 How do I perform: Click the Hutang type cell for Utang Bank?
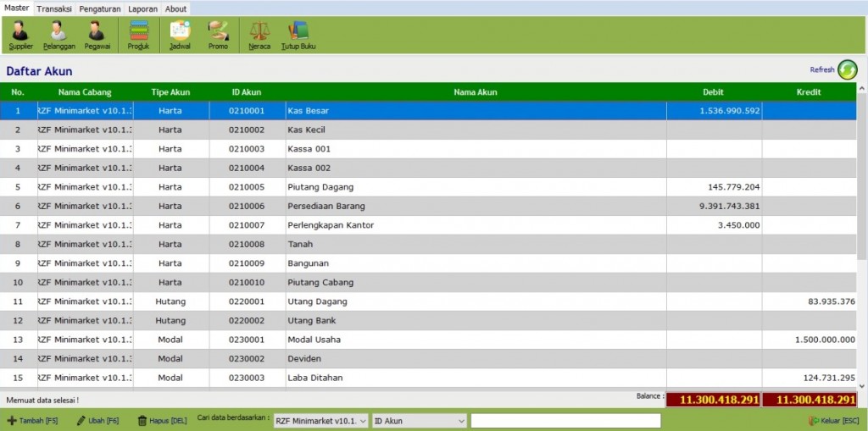pyautogui.click(x=170, y=320)
